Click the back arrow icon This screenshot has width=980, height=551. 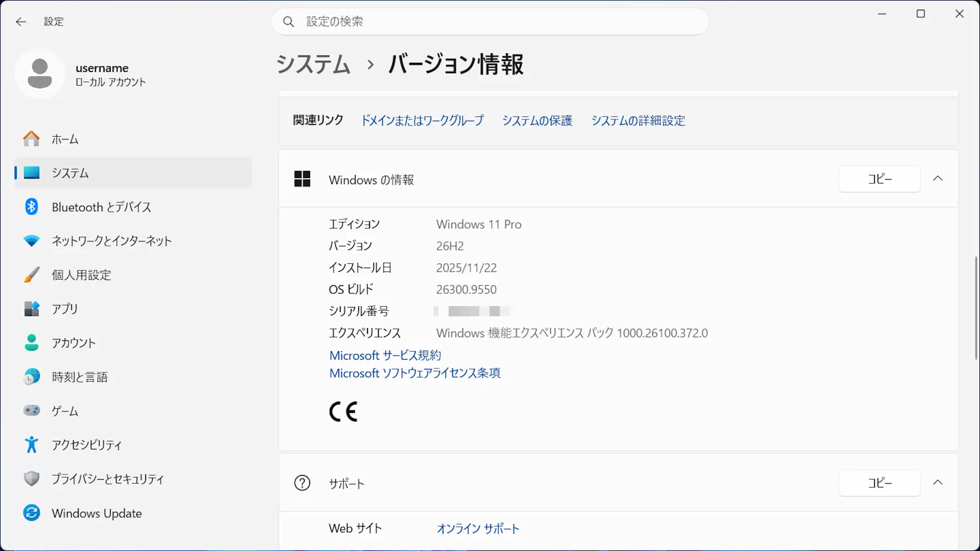tap(21, 21)
